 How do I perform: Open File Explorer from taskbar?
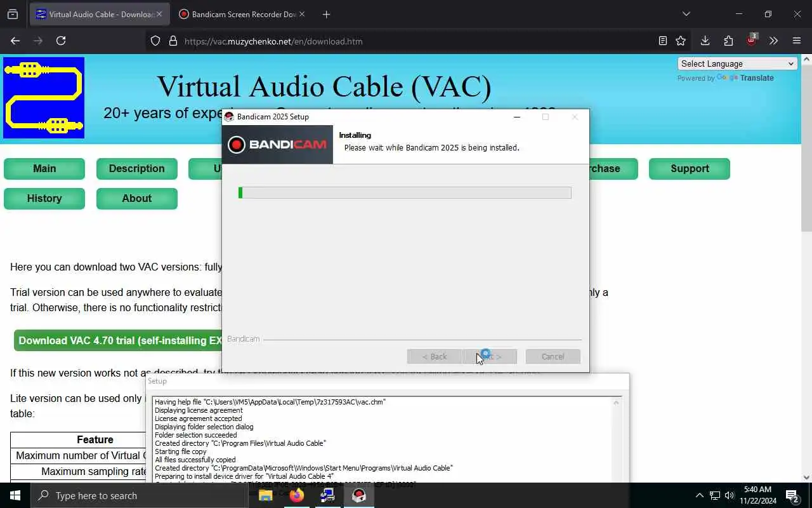pyautogui.click(x=266, y=495)
